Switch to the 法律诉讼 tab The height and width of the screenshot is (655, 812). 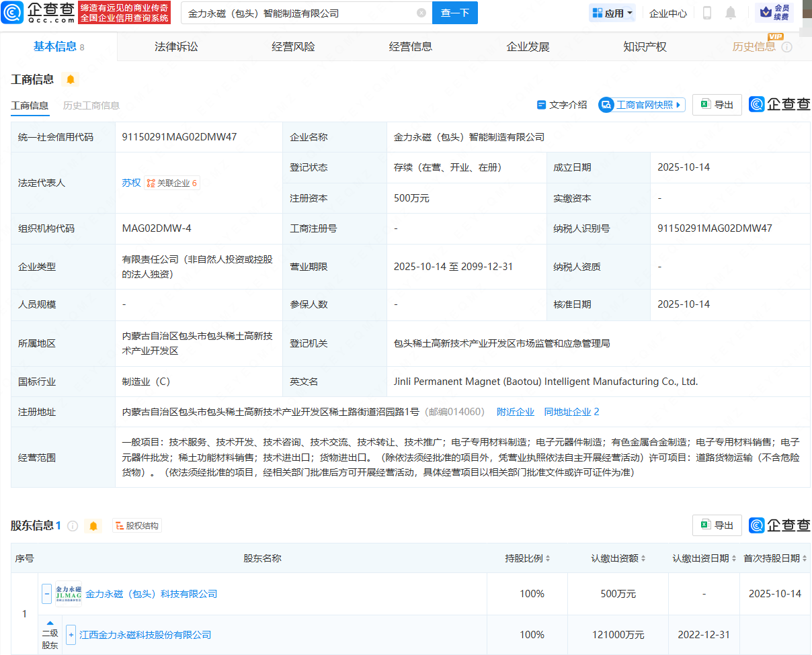click(176, 46)
